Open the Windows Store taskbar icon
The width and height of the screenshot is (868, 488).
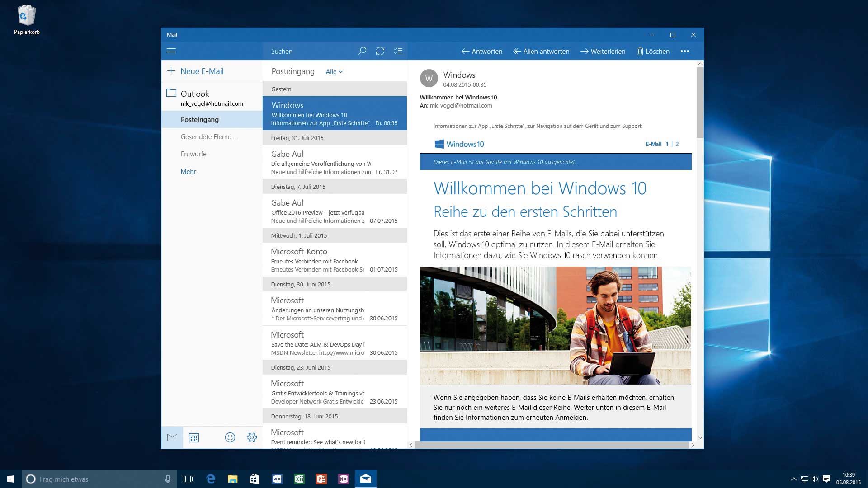point(255,479)
